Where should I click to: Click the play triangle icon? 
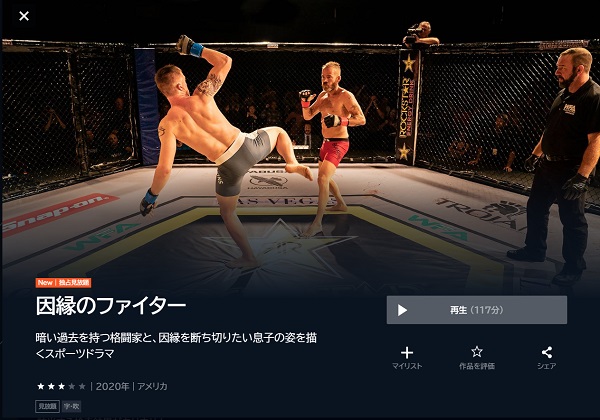pyautogui.click(x=402, y=310)
